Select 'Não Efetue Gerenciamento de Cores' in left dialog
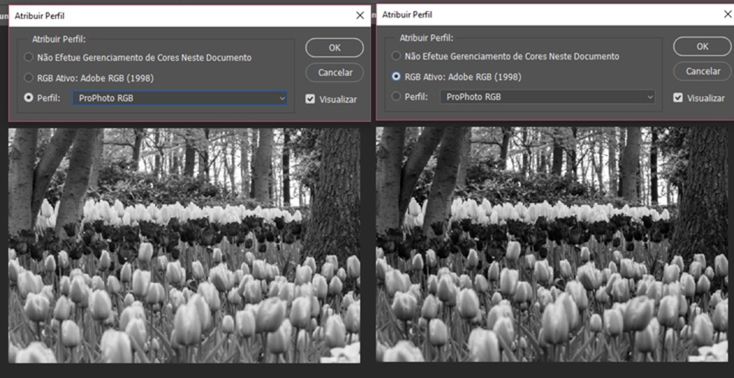Viewport: 734px width, 378px height. click(x=29, y=58)
